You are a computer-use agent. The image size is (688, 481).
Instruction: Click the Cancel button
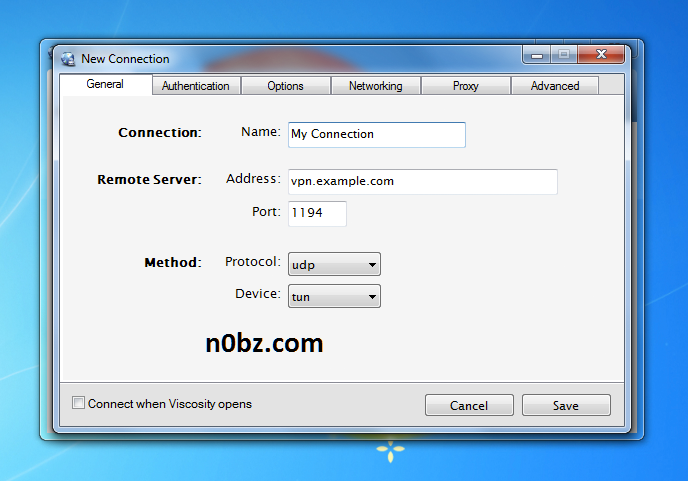469,405
